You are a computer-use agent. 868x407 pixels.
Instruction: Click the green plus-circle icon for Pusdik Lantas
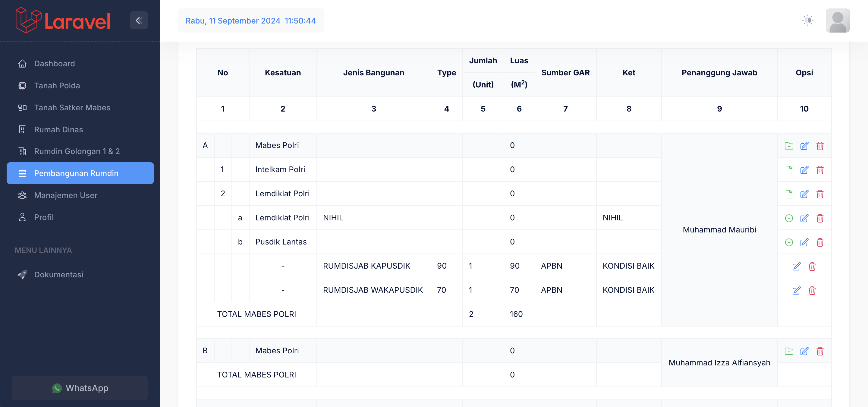[788, 243]
